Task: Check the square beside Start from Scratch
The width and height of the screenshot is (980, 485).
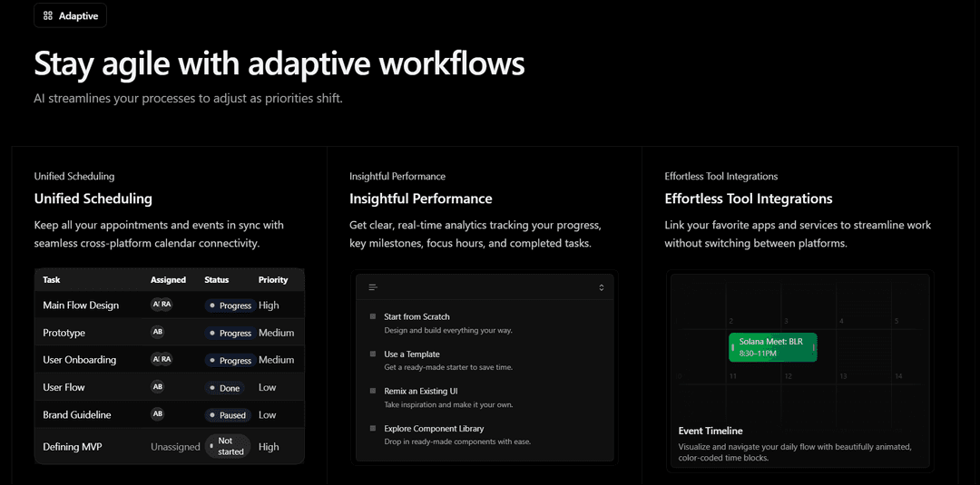Action: (x=372, y=316)
